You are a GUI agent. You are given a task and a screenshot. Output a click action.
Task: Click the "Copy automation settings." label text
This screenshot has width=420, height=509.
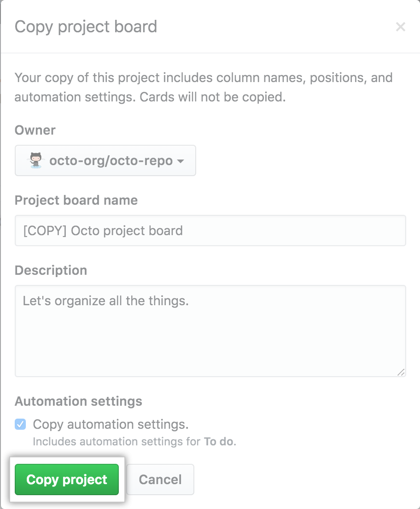click(111, 424)
